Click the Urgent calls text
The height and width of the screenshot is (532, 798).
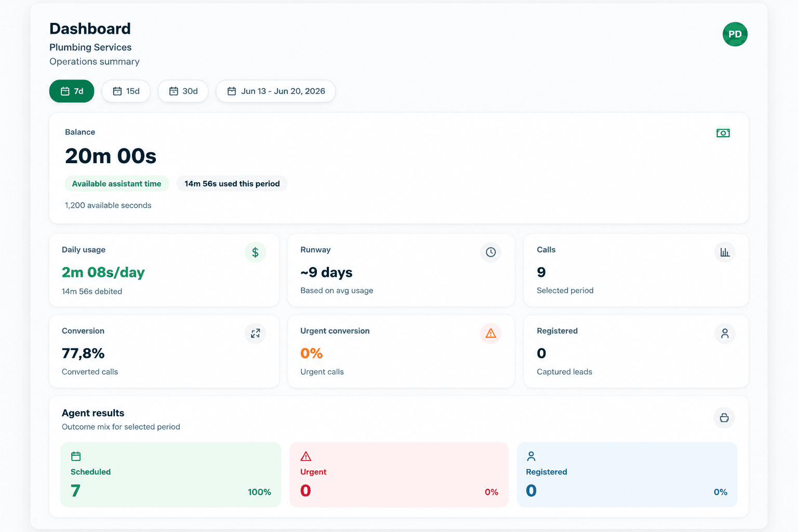click(x=322, y=371)
